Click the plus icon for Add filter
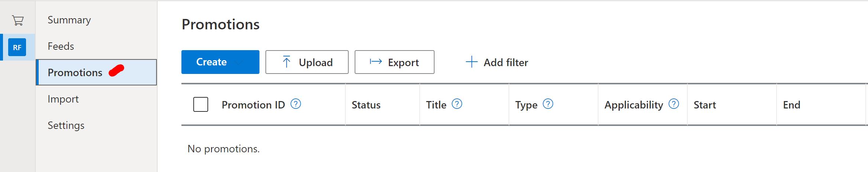Viewport: 868px width, 172px height. tap(471, 62)
